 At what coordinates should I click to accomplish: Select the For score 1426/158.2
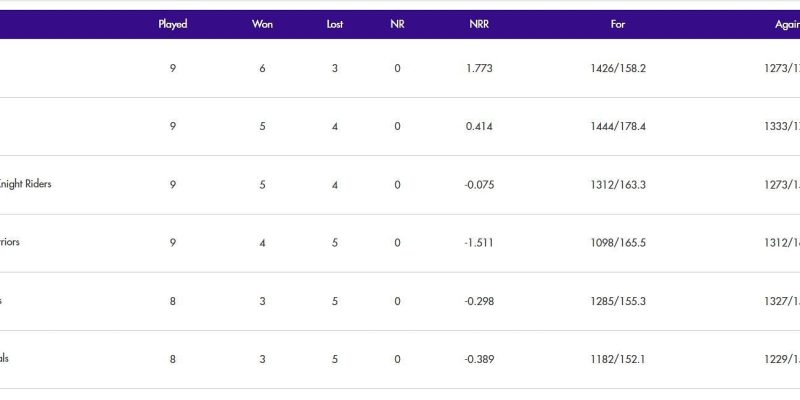618,69
